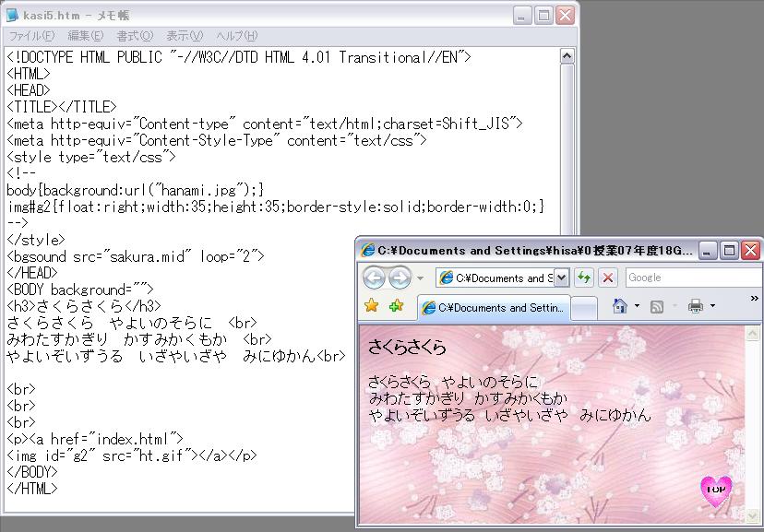Screen dimensions: 764x532
Task: Click the <h3>さくらさくら</h3> line in Notepad
Action: (x=84, y=306)
